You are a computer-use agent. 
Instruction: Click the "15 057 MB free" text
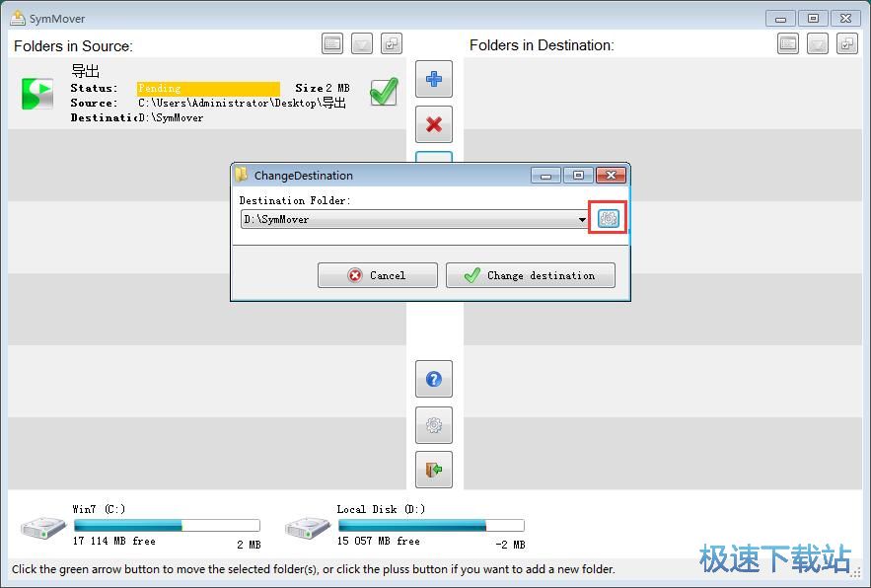tap(378, 541)
